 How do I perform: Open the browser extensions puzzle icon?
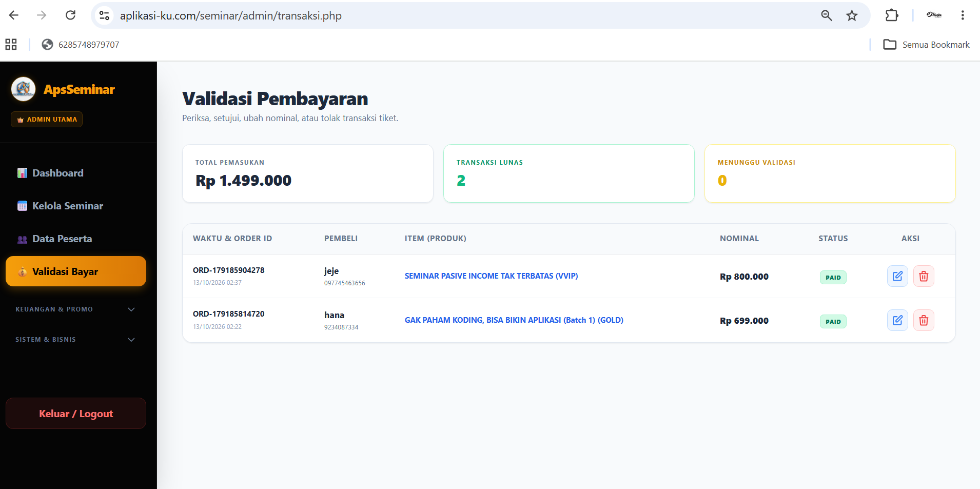(892, 15)
